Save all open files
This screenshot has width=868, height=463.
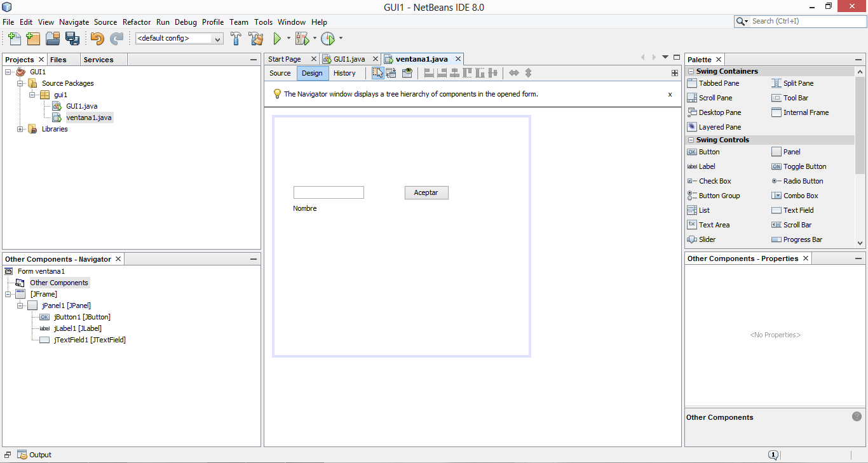point(72,38)
